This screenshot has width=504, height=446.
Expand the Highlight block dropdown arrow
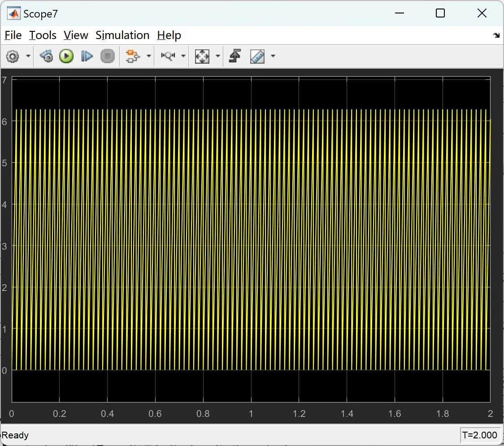pyautogui.click(x=148, y=56)
